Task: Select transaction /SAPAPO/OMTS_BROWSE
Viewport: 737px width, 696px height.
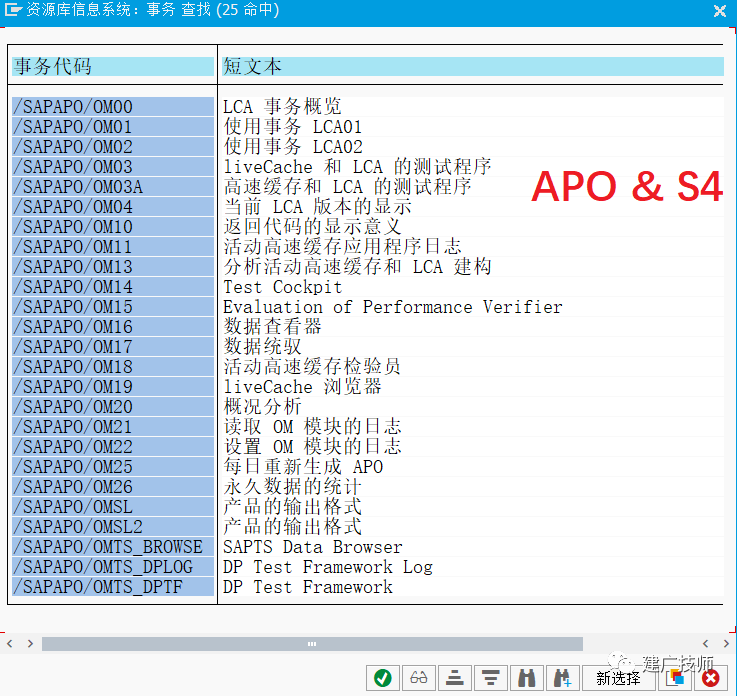Action: [113, 547]
